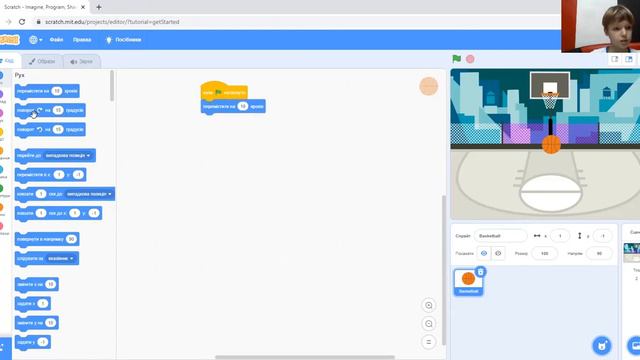Click the workspace horizontal scrollbar
The height and width of the screenshot is (360, 640).
(x=305, y=357)
